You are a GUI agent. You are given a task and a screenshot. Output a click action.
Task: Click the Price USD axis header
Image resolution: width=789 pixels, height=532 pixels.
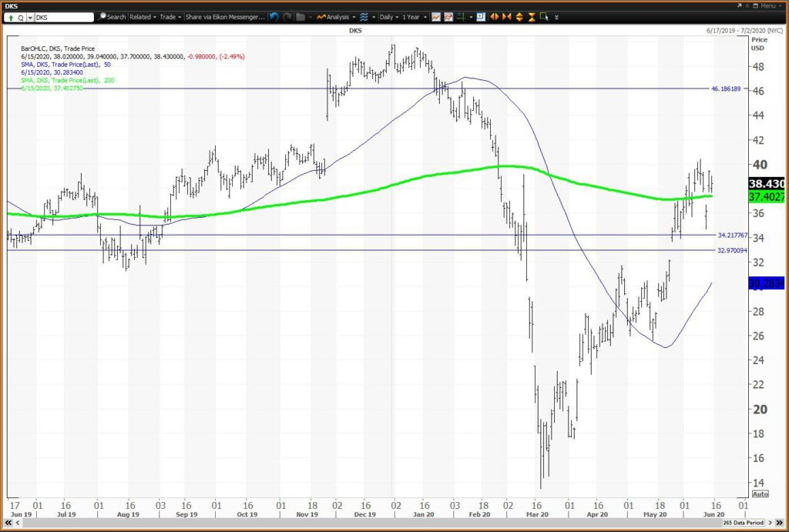(759, 44)
